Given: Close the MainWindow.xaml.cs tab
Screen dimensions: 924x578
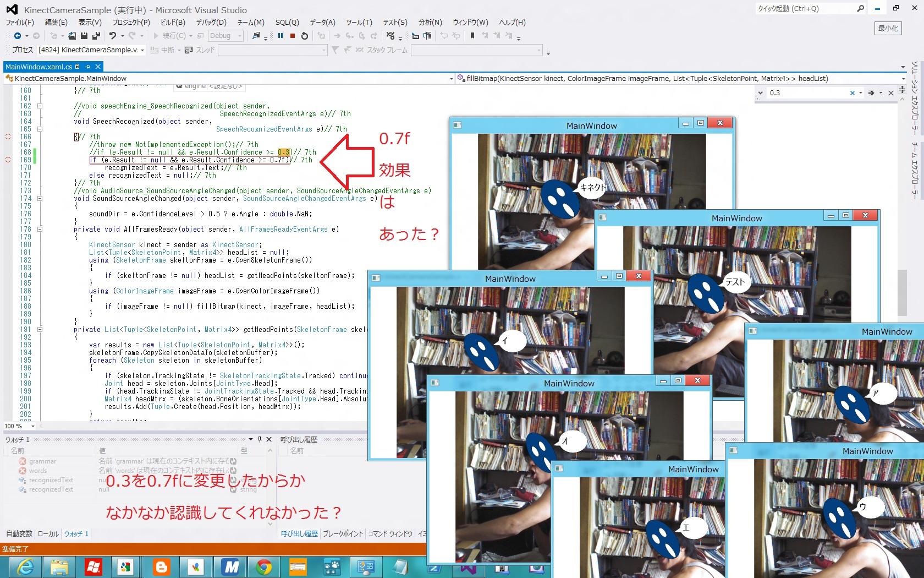Looking at the screenshot, I should coord(98,67).
